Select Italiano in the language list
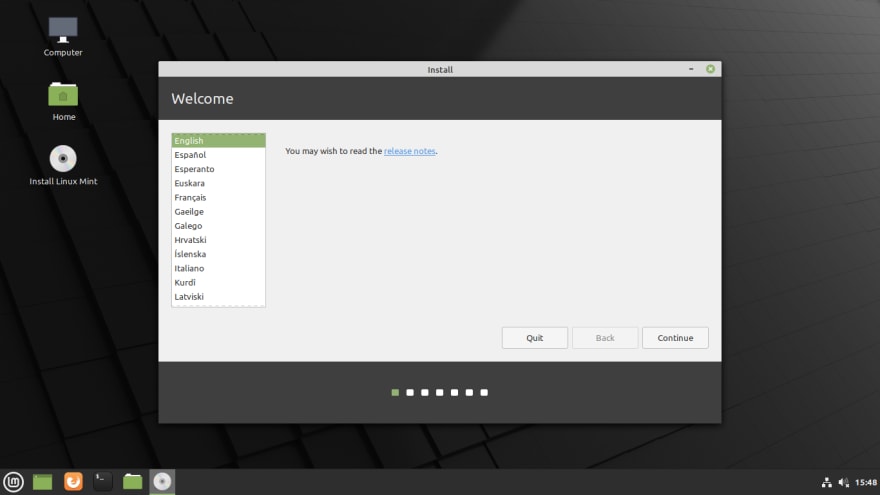880x495 pixels. point(218,268)
